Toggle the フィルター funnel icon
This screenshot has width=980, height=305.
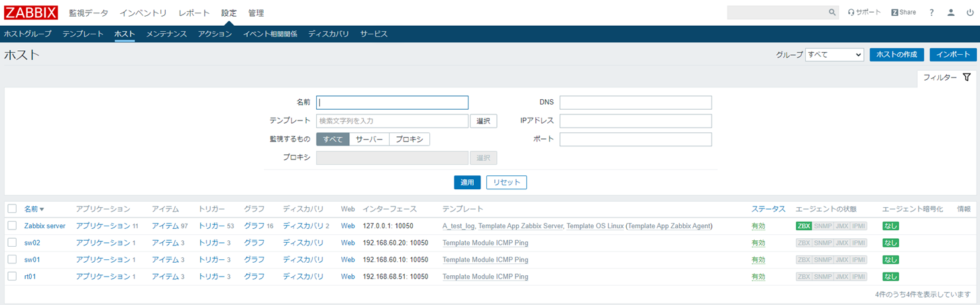coord(967,77)
